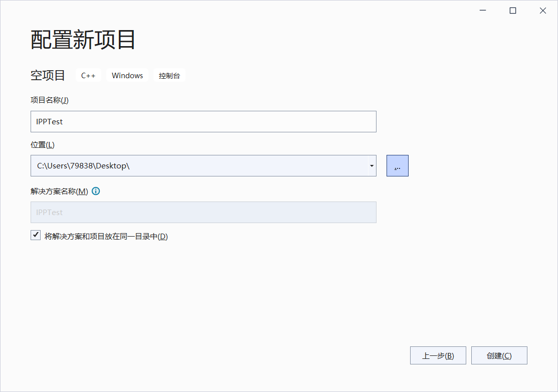Click the 上一步(B) button
The image size is (558, 392).
pyautogui.click(x=438, y=355)
